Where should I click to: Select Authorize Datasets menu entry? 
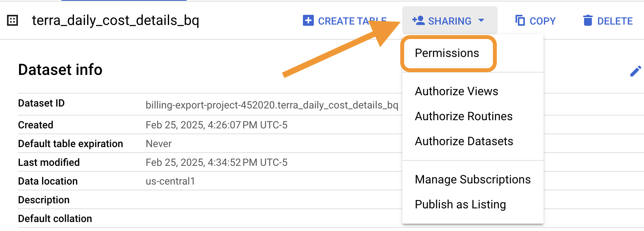(x=464, y=141)
